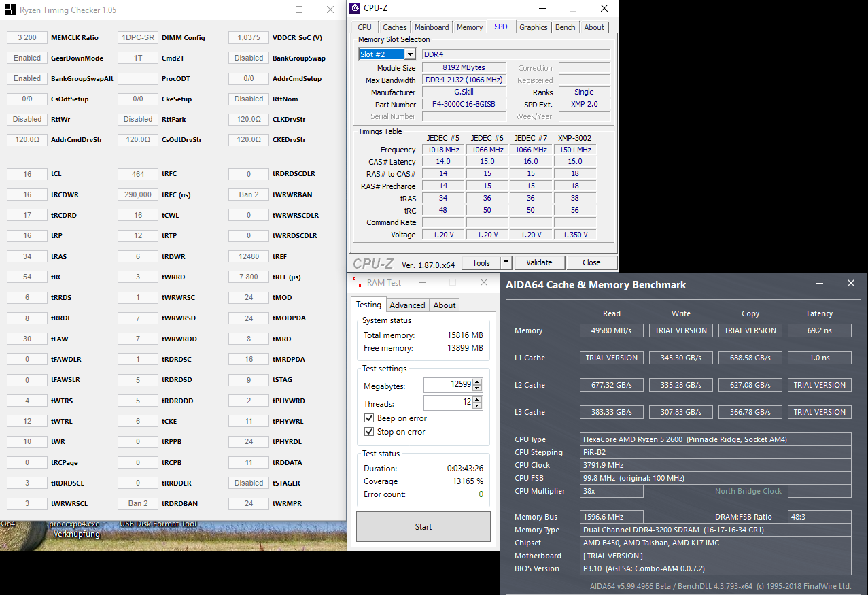The height and width of the screenshot is (595, 868).
Task: Click the MEMCLK Ratio value 3 200
Action: pos(27,37)
